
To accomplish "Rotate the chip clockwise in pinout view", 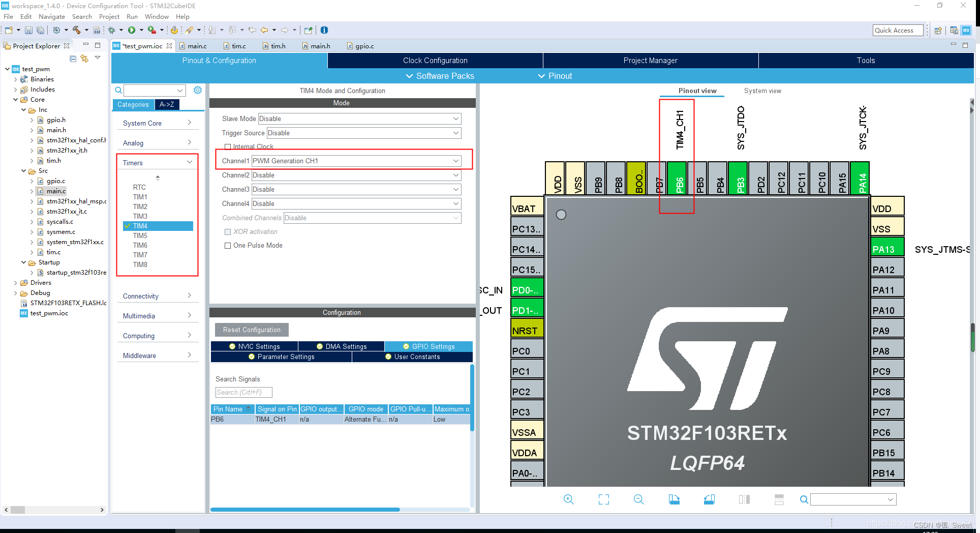I will 674,499.
